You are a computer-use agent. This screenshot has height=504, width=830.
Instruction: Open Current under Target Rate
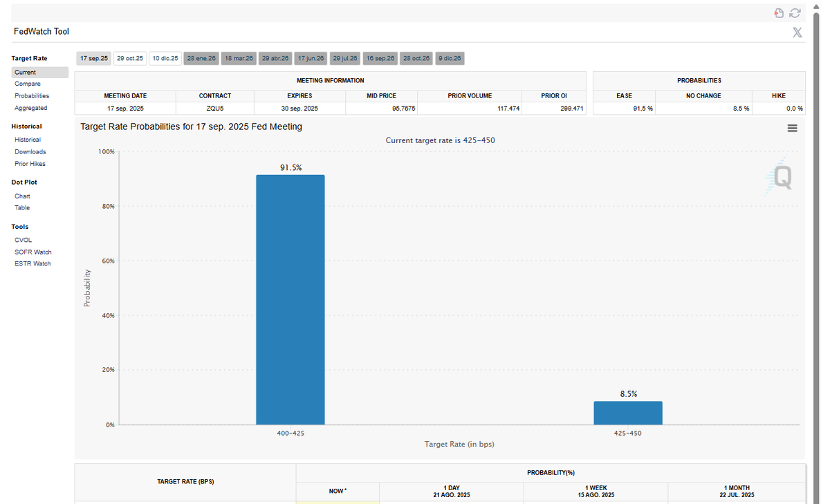[39, 73]
